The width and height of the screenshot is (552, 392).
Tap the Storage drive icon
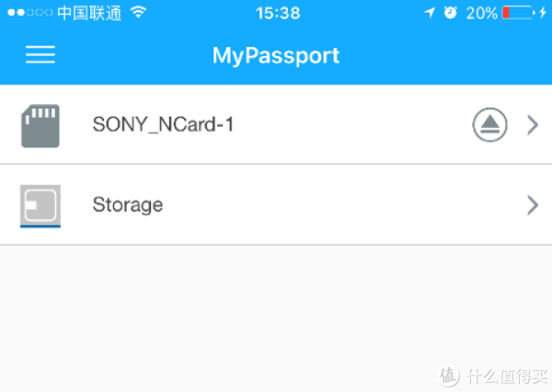point(40,206)
